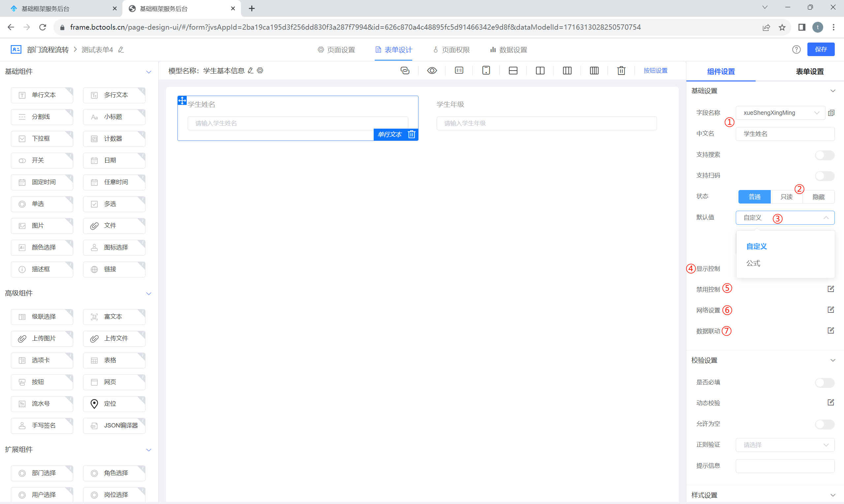The image size is (844, 504).
Task: Set status to 隐藏
Action: tap(819, 197)
